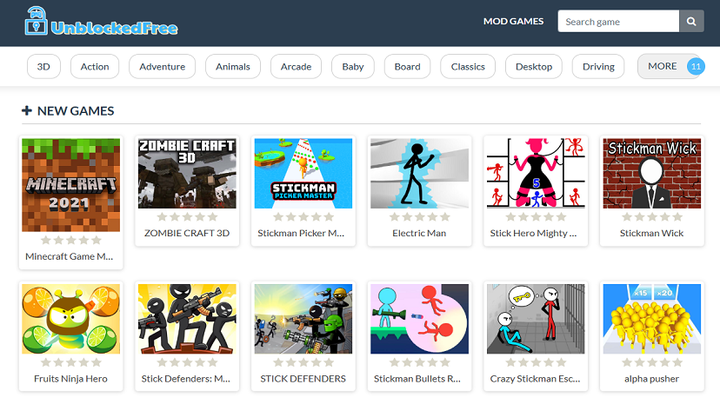Click the Stickman Wick title link
720x404 pixels.
pyautogui.click(x=651, y=234)
